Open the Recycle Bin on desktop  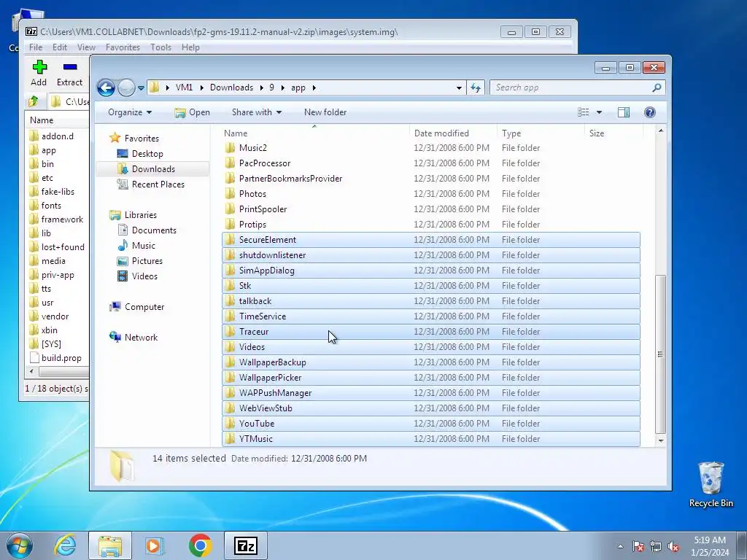point(711,484)
